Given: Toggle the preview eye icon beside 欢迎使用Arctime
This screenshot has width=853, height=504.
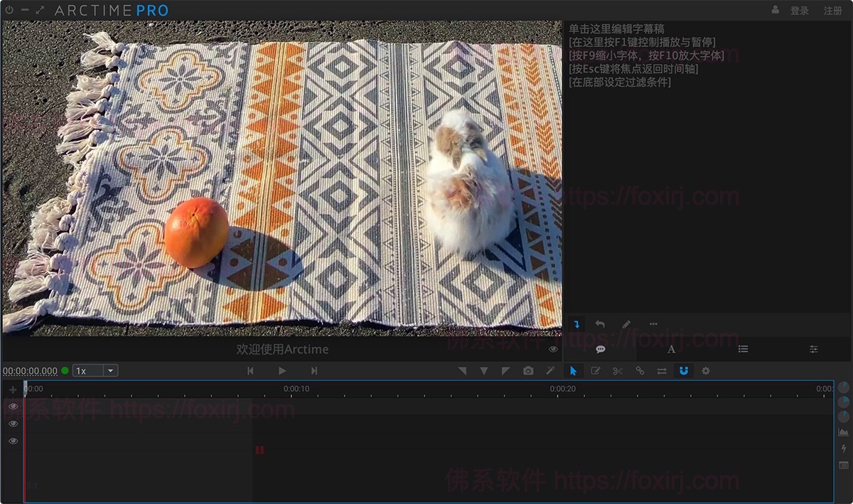Looking at the screenshot, I should point(553,349).
